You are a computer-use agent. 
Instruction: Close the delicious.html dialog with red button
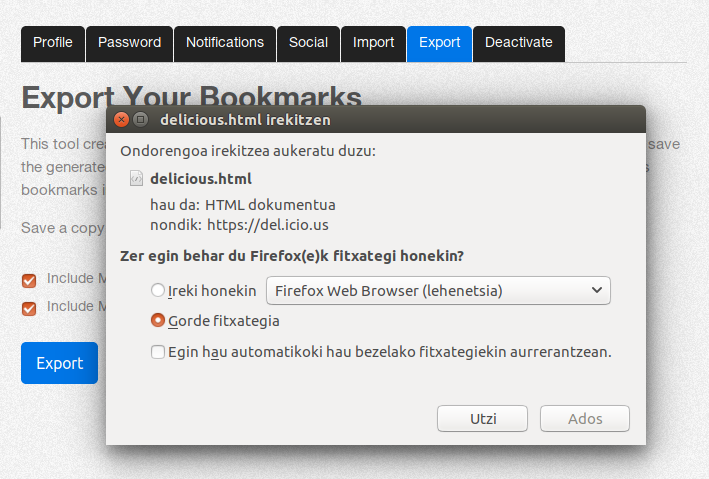tap(122, 120)
